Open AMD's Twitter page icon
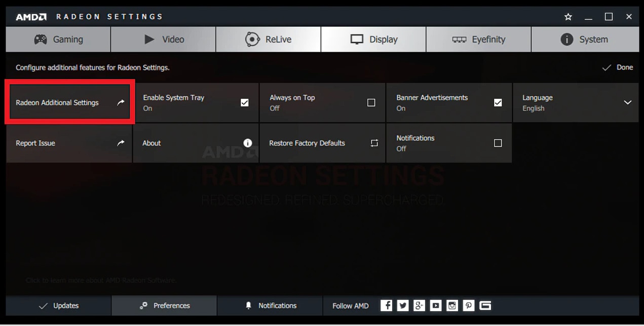The image size is (644, 326). tap(403, 306)
